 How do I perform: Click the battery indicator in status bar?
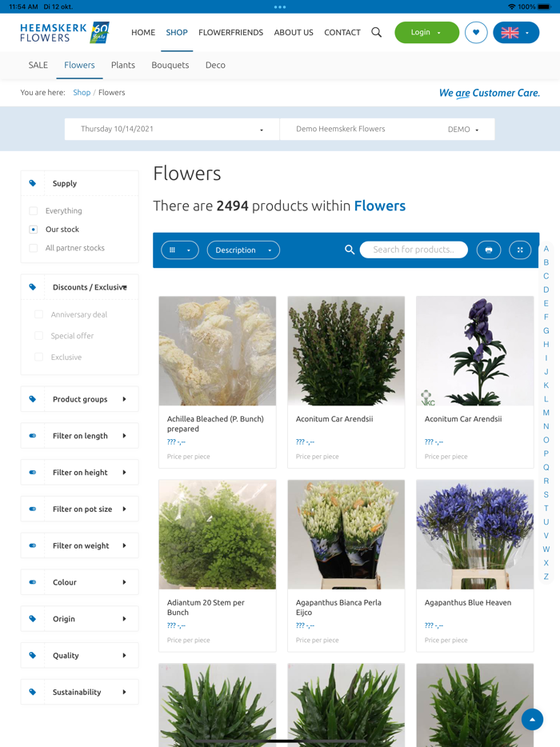tap(544, 6)
